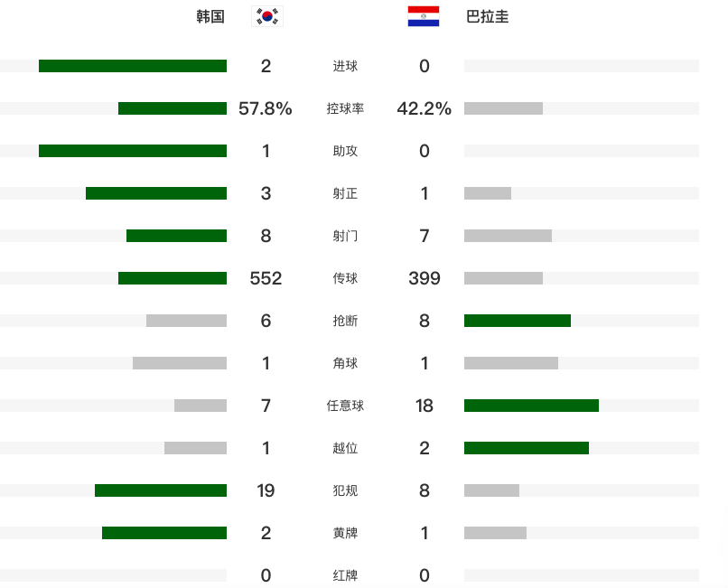Select the 巴拉圭 team name
The width and height of the screenshot is (728, 588).
click(x=488, y=16)
